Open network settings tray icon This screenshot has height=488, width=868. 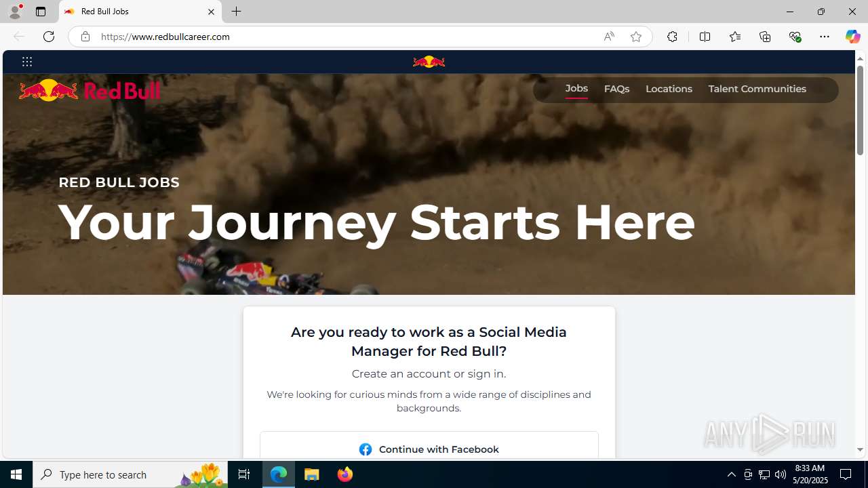(764, 474)
